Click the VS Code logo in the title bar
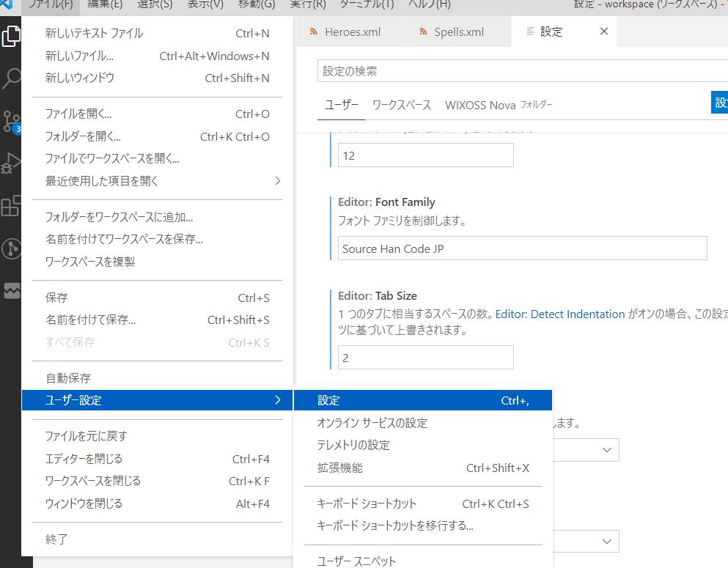The width and height of the screenshot is (728, 568). pos(7,4)
